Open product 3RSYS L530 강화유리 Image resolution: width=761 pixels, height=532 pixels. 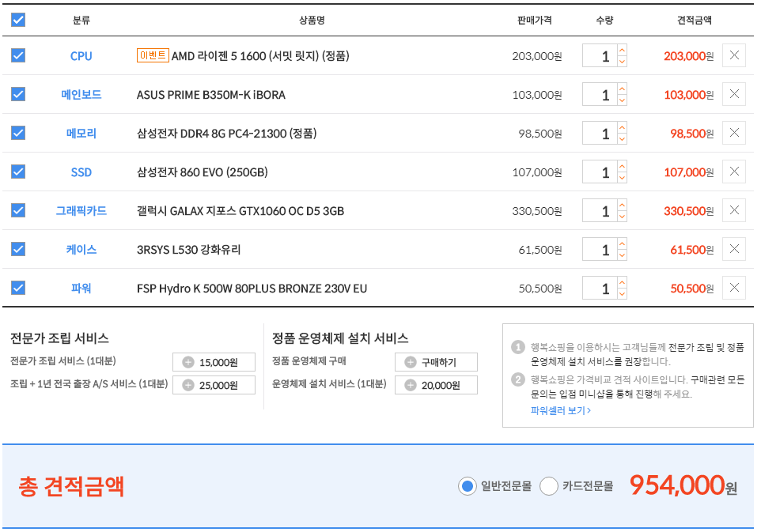(x=188, y=250)
